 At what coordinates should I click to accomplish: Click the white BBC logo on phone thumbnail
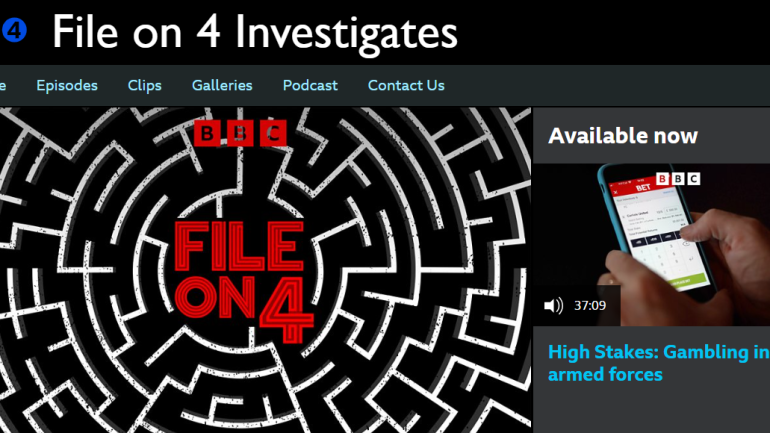pyautogui.click(x=678, y=179)
